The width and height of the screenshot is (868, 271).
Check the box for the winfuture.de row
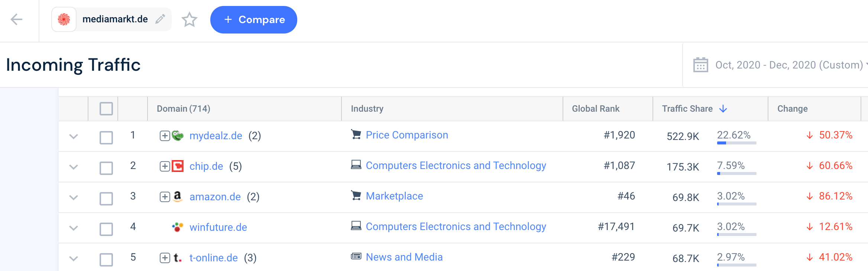(106, 229)
